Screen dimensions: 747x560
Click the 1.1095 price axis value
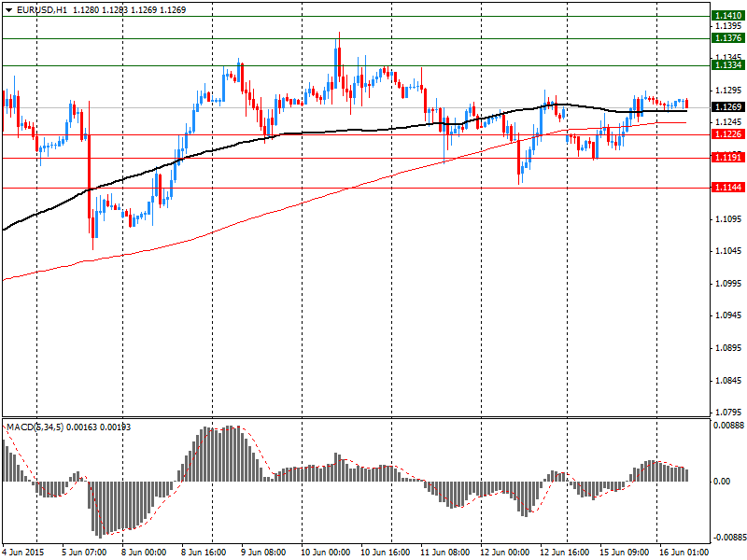729,219
